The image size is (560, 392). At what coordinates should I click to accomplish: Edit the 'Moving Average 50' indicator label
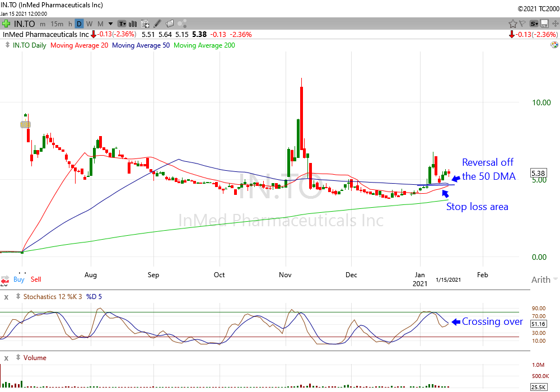(x=141, y=45)
